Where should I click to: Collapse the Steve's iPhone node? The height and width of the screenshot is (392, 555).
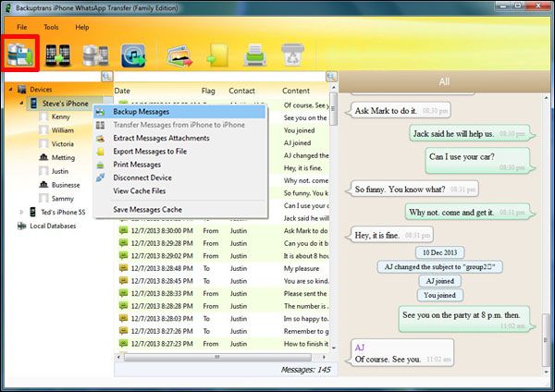[20, 104]
